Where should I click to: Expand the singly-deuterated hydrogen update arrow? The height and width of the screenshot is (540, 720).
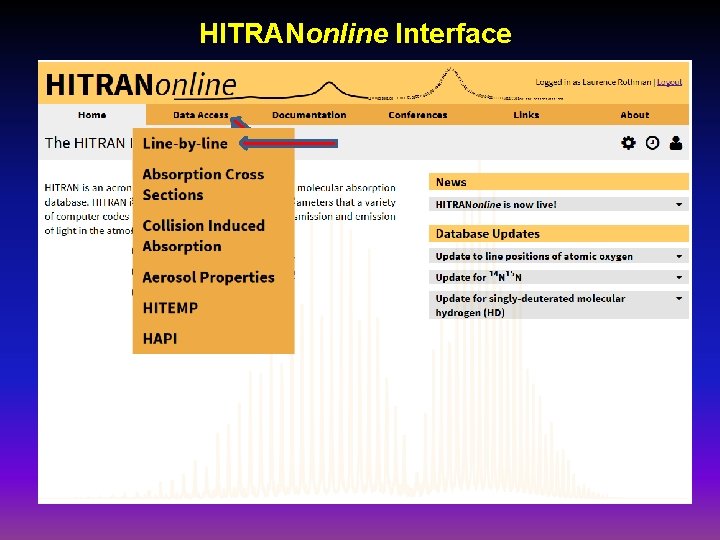tap(679, 298)
